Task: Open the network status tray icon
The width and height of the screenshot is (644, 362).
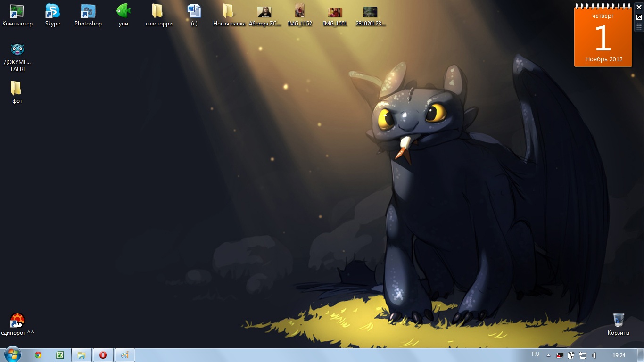Action: [x=583, y=355]
